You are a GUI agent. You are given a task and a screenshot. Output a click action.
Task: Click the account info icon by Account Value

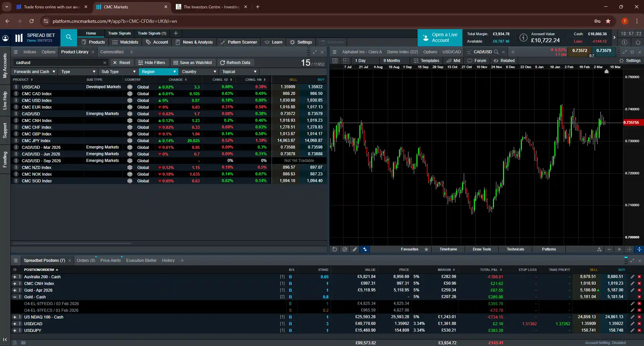524,38
